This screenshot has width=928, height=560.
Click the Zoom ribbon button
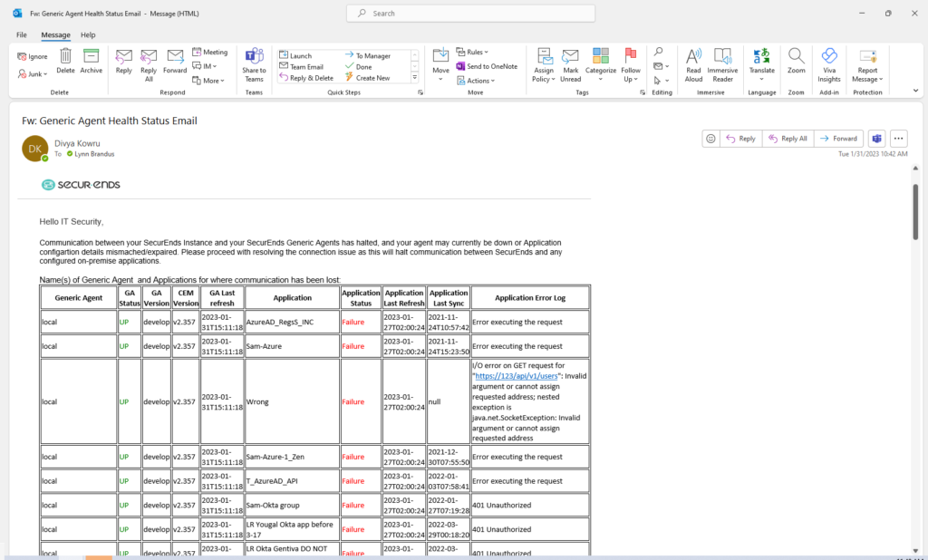click(x=796, y=61)
